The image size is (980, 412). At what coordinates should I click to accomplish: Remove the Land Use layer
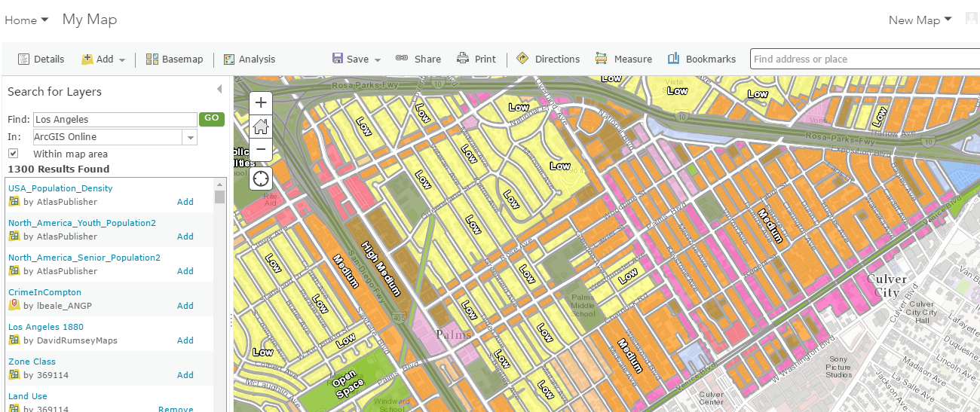(x=176, y=410)
